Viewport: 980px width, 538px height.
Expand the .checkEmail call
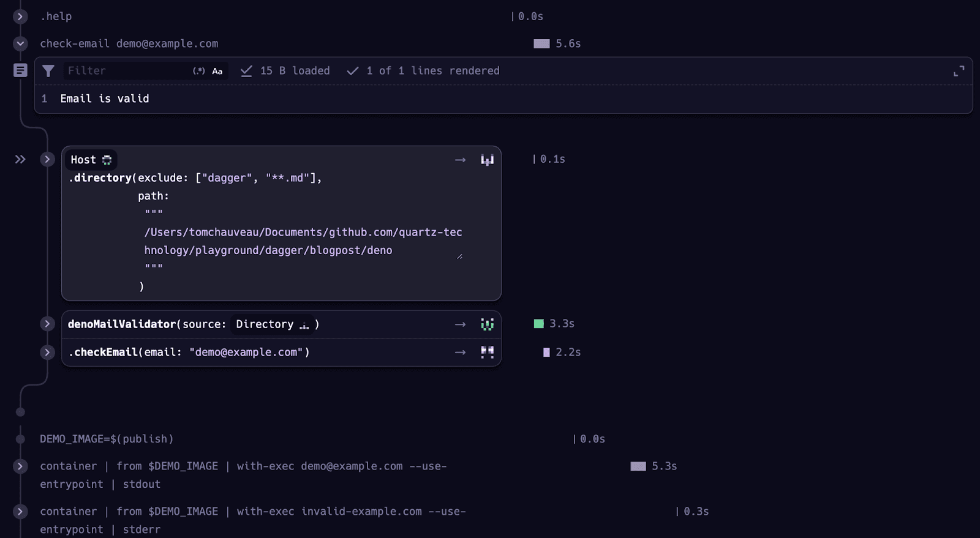[47, 352]
